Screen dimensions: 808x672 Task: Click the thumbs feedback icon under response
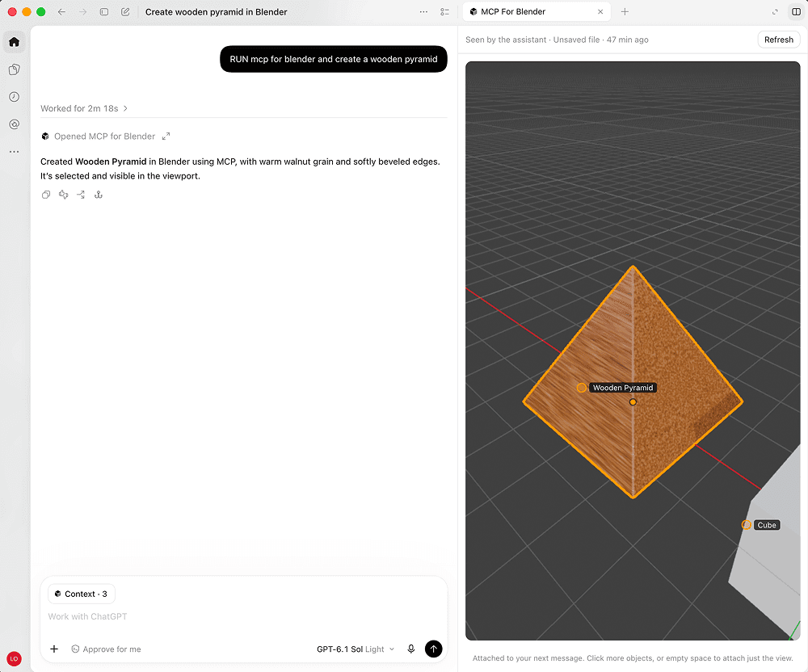63,195
